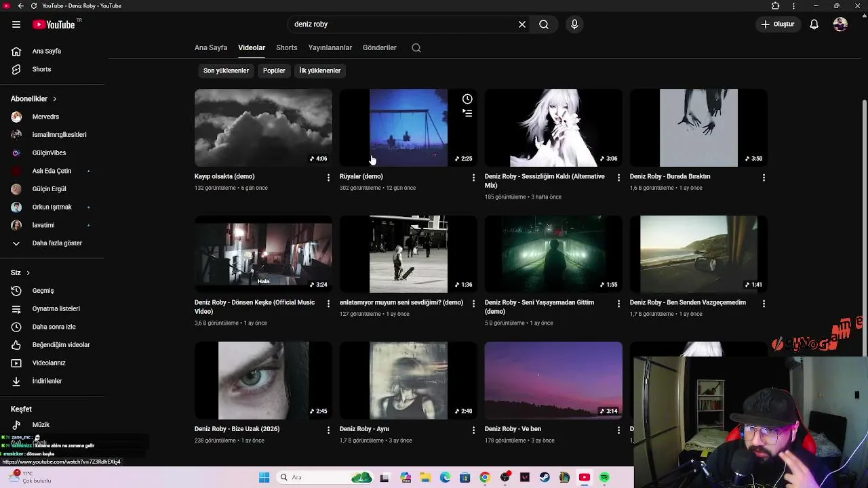Open the Deniz Roby - Bize Uzak (2026) title
This screenshot has height=488, width=868.
[x=237, y=429]
